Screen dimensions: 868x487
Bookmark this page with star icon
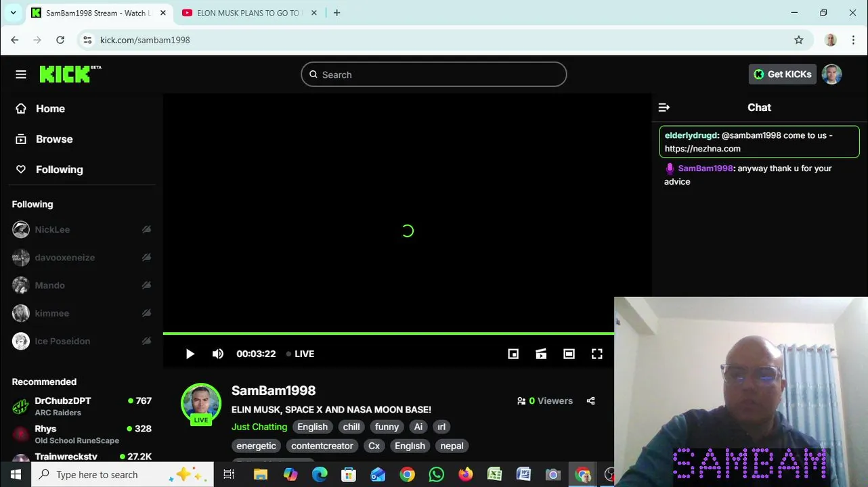799,40
